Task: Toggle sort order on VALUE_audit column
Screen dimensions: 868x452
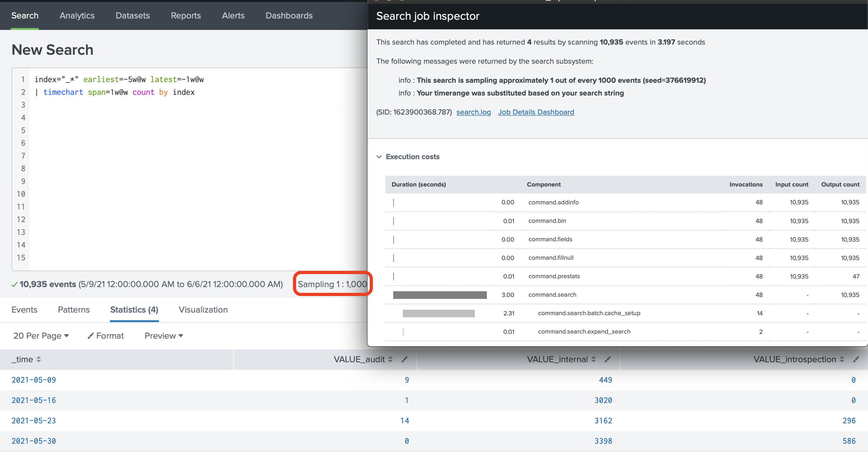Action: (x=390, y=359)
